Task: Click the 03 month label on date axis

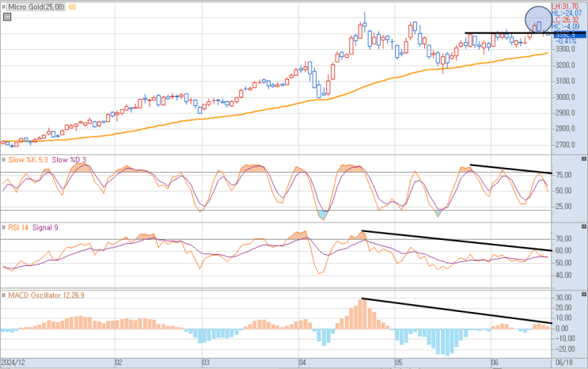Action: pos(206,363)
